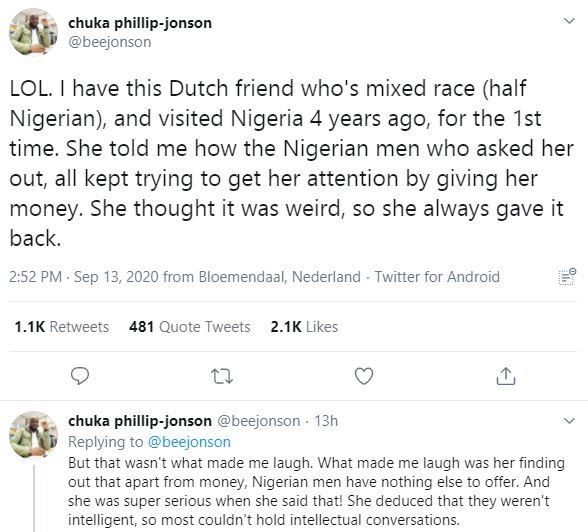Like the tweet with the heart icon
588x532 pixels.
click(x=364, y=376)
